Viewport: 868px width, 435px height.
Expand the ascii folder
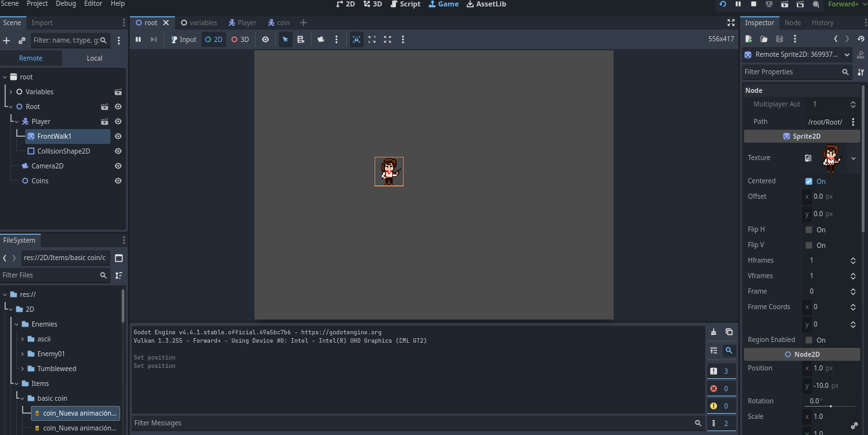click(23, 339)
